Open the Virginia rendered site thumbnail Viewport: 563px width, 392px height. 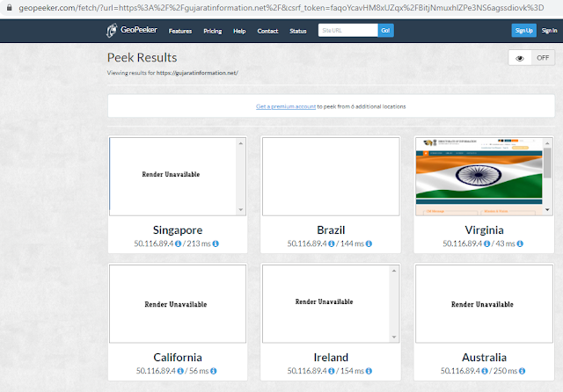(x=479, y=177)
